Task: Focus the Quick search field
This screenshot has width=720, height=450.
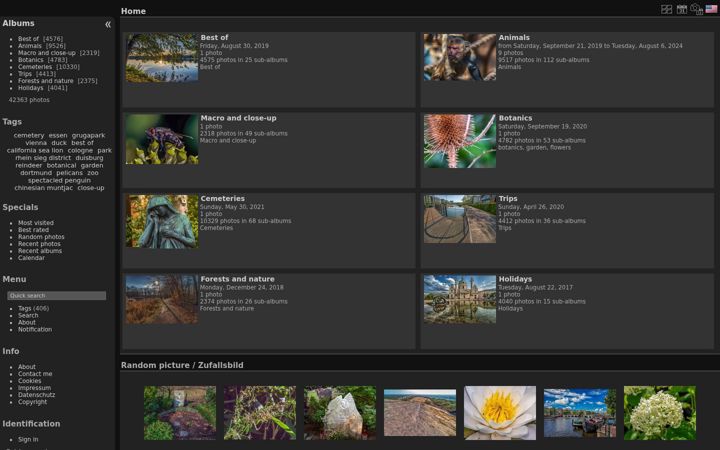Action: click(56, 296)
